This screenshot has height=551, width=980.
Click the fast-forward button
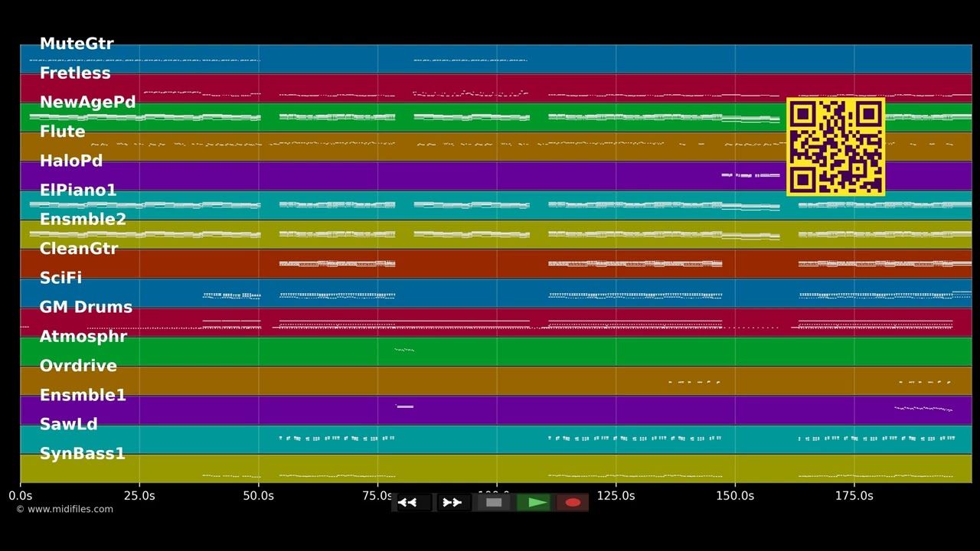point(452,503)
